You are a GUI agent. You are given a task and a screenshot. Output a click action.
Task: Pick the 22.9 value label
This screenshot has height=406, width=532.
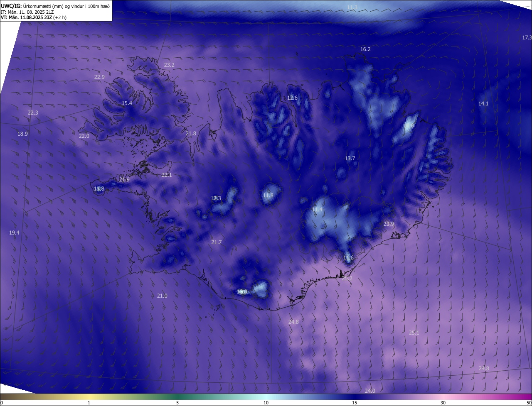point(99,77)
